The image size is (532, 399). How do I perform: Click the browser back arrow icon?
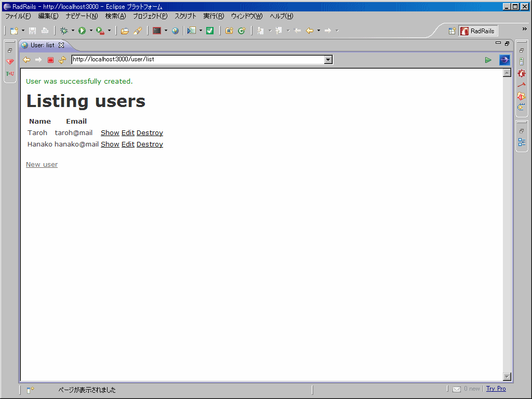pyautogui.click(x=26, y=60)
